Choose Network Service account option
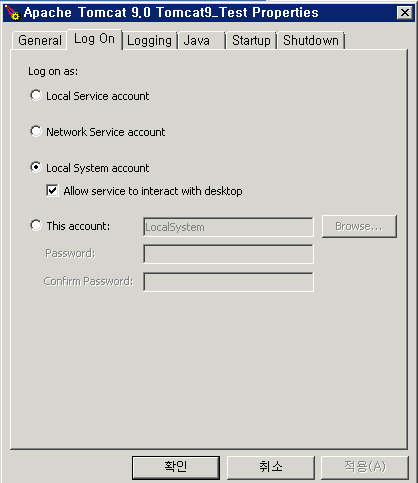The image size is (418, 483). click(36, 131)
